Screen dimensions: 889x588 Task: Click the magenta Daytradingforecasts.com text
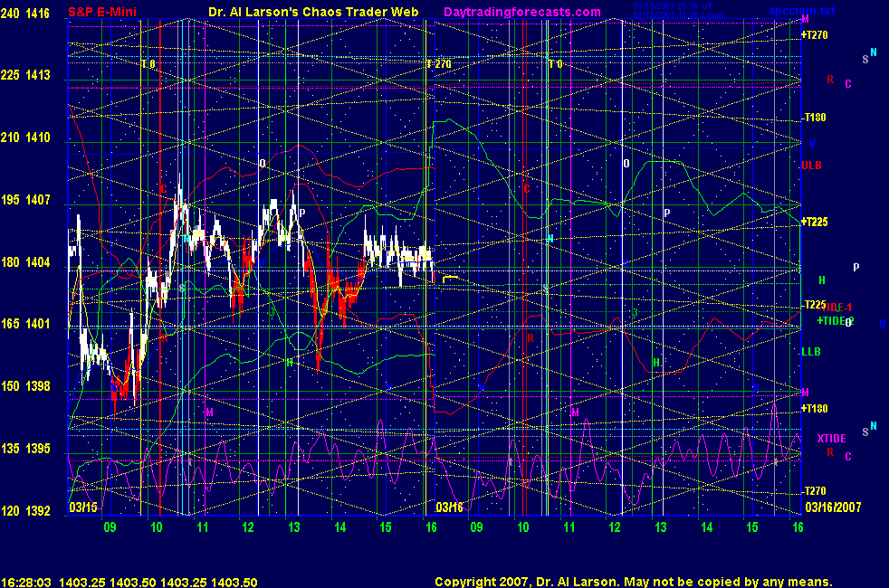pyautogui.click(x=522, y=12)
